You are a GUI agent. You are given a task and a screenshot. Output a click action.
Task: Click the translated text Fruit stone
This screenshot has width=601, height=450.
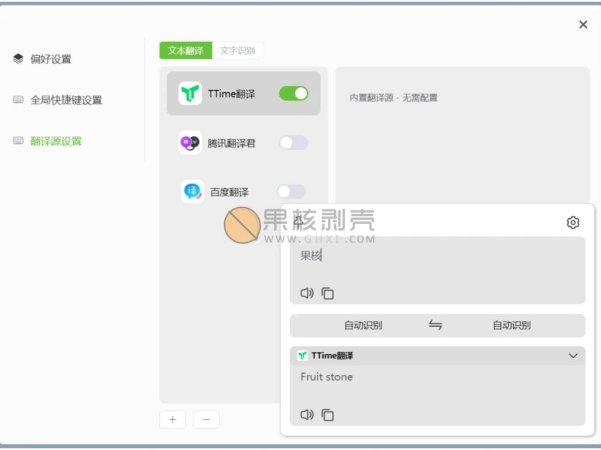point(327,377)
